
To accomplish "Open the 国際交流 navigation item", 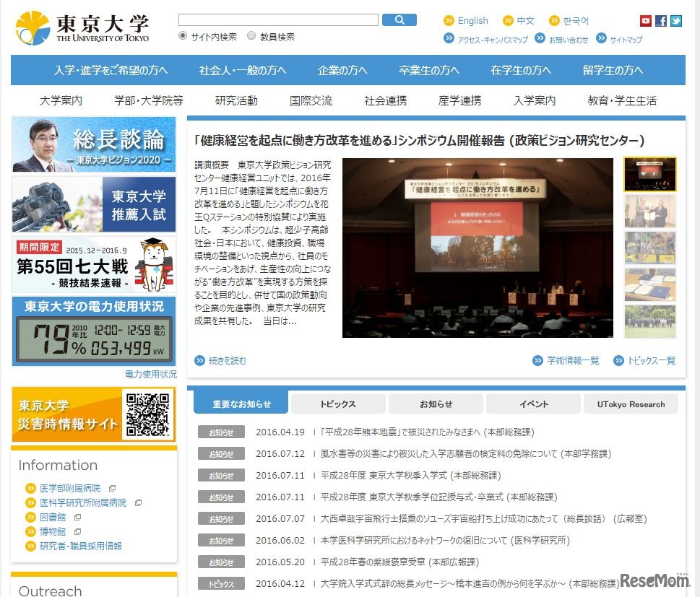I will [311, 101].
